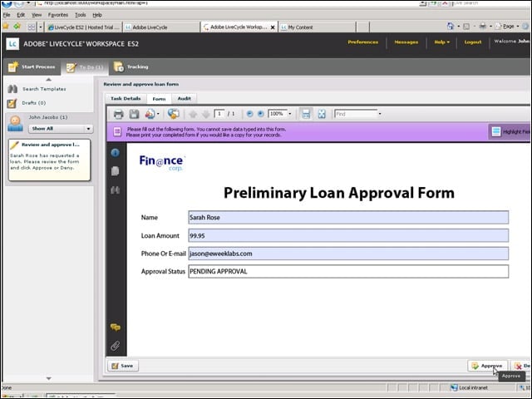Click the browser print icon
532x399 pixels.
[x=482, y=26]
